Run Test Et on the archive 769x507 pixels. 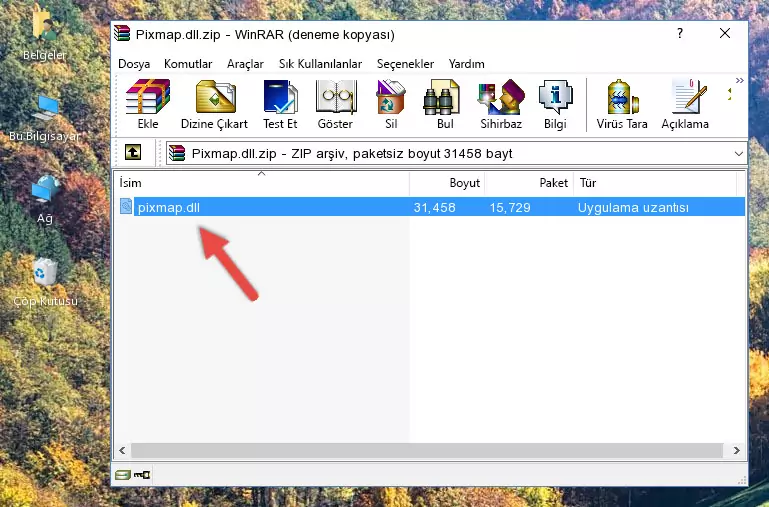tap(280, 104)
